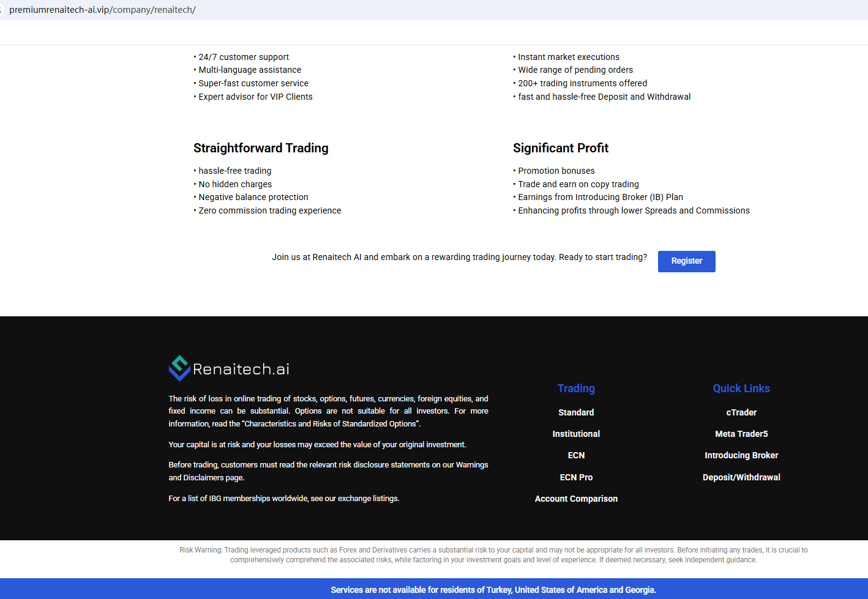Open the Deposit/Withdrawal quick link

pos(741,477)
